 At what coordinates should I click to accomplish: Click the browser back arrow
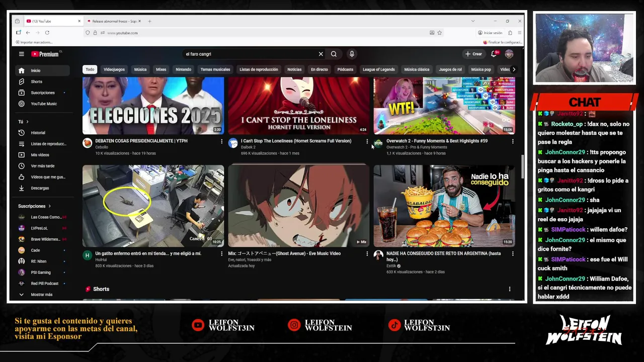coord(28,33)
